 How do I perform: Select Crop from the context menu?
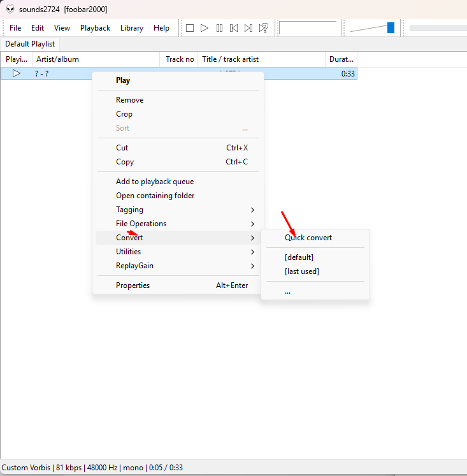click(178, 114)
